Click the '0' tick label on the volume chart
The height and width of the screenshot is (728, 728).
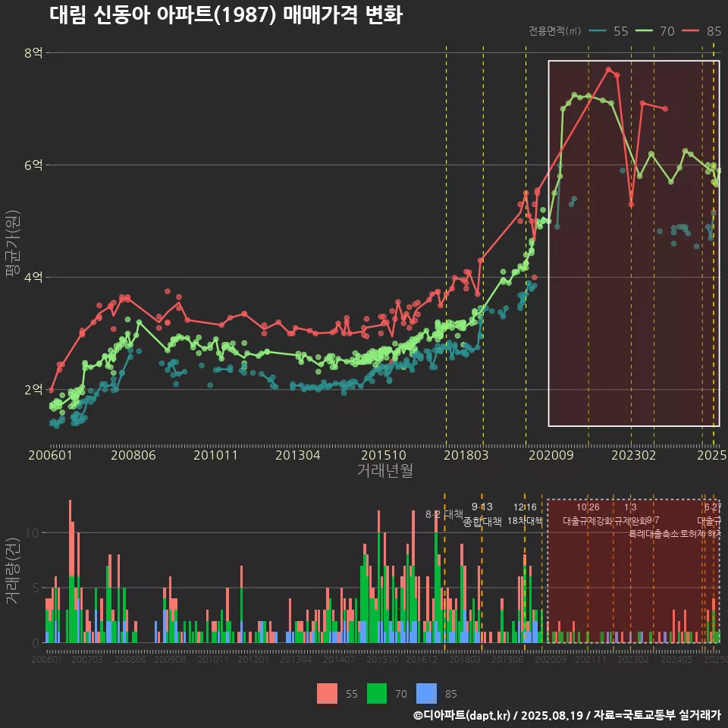[36, 644]
